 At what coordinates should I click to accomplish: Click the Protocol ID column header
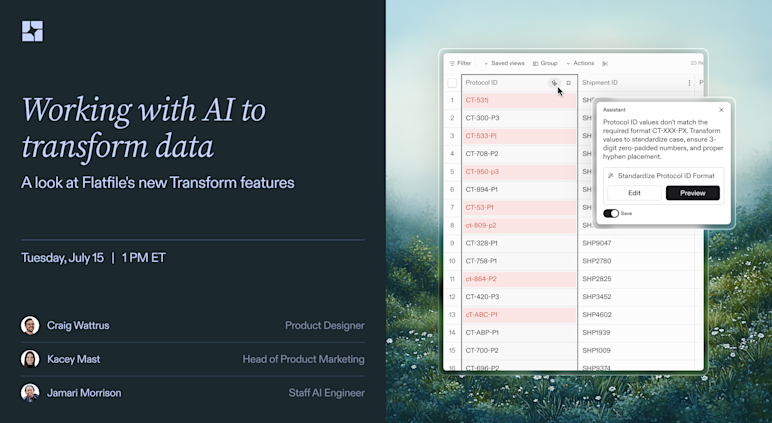[519, 83]
